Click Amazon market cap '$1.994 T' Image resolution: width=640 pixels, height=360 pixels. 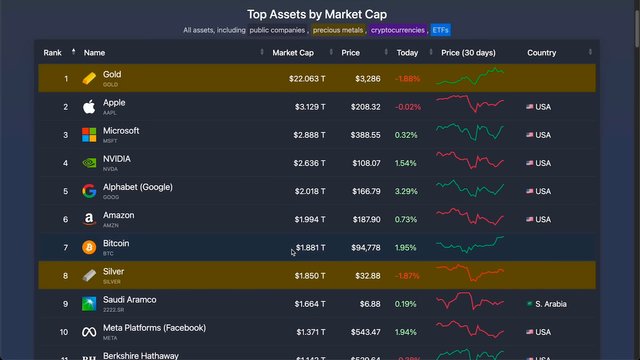(x=310, y=219)
